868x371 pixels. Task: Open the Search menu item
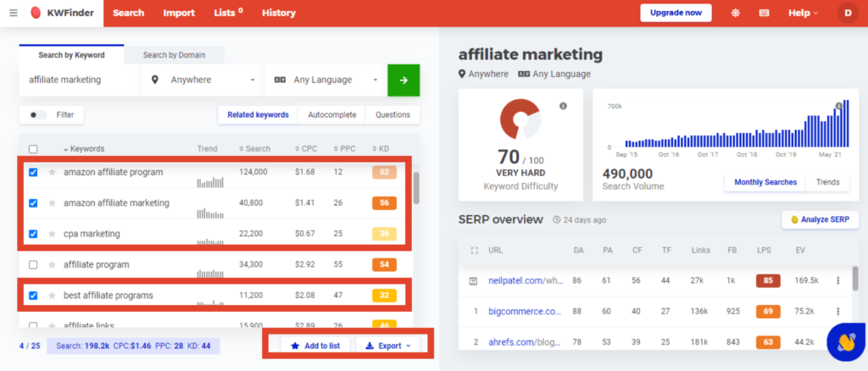click(129, 14)
